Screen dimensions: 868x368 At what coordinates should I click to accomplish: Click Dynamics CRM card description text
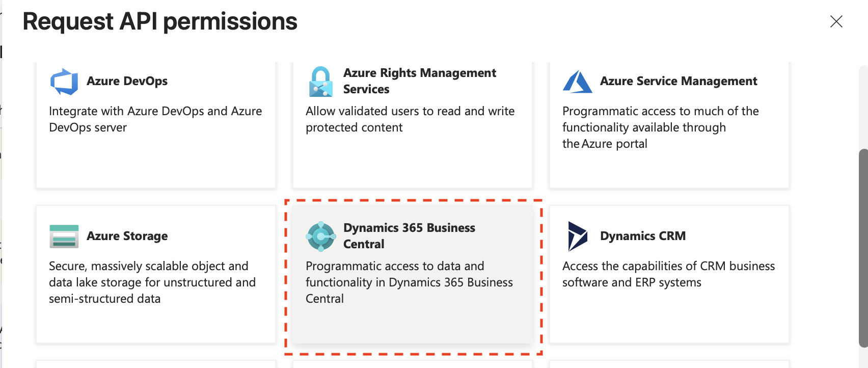668,274
